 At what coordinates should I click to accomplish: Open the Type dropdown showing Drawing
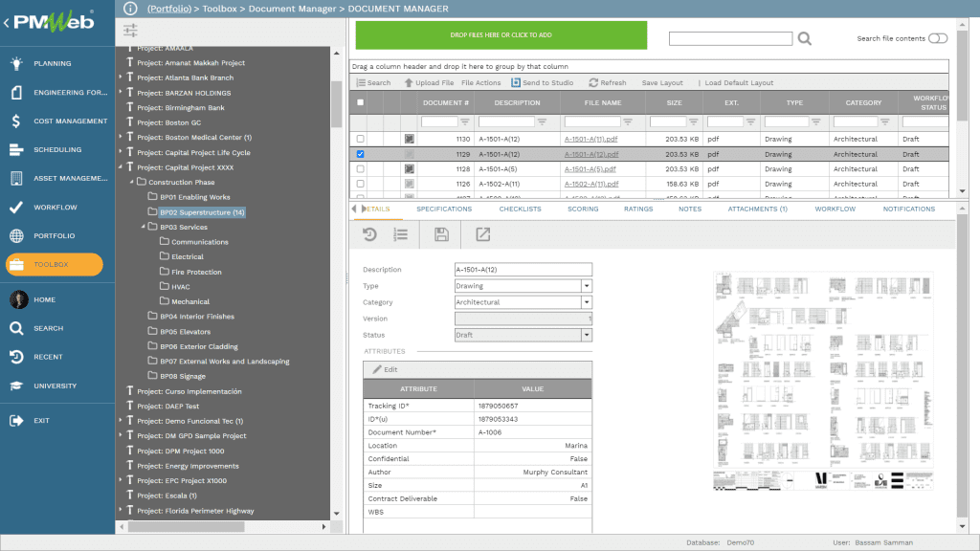point(585,285)
